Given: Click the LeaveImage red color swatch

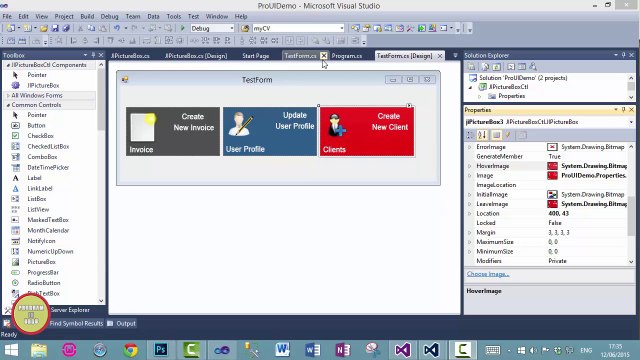Looking at the screenshot, I should [552, 204].
